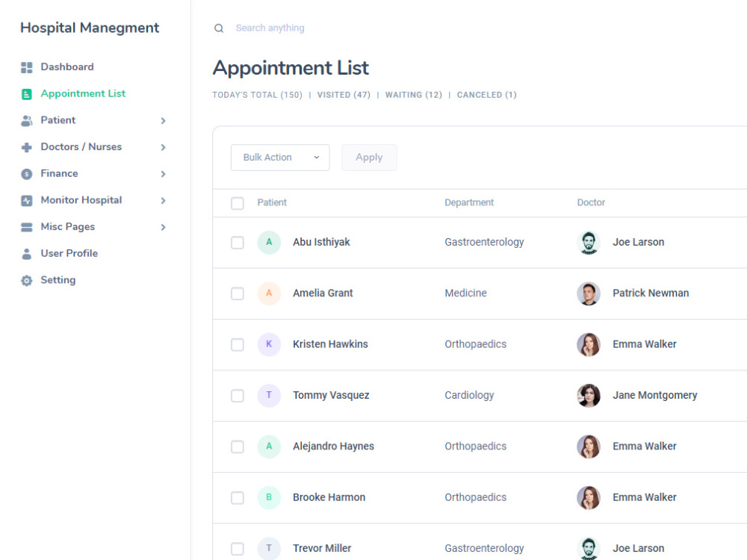This screenshot has width=747, height=560.
Task: Select the Doctors / Nurses plus icon
Action: [25, 147]
